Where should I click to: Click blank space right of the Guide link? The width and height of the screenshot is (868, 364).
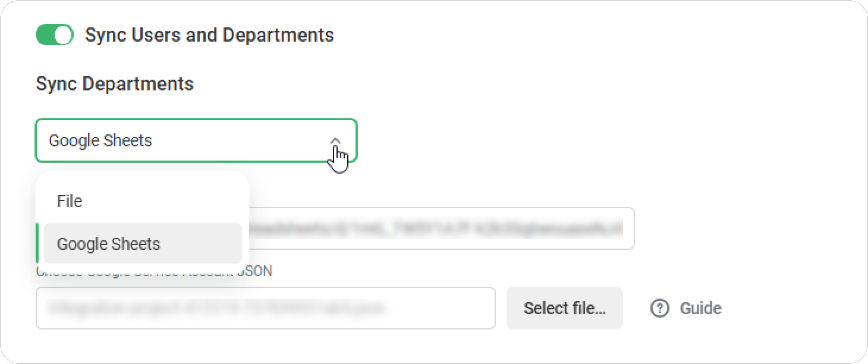coord(791,308)
